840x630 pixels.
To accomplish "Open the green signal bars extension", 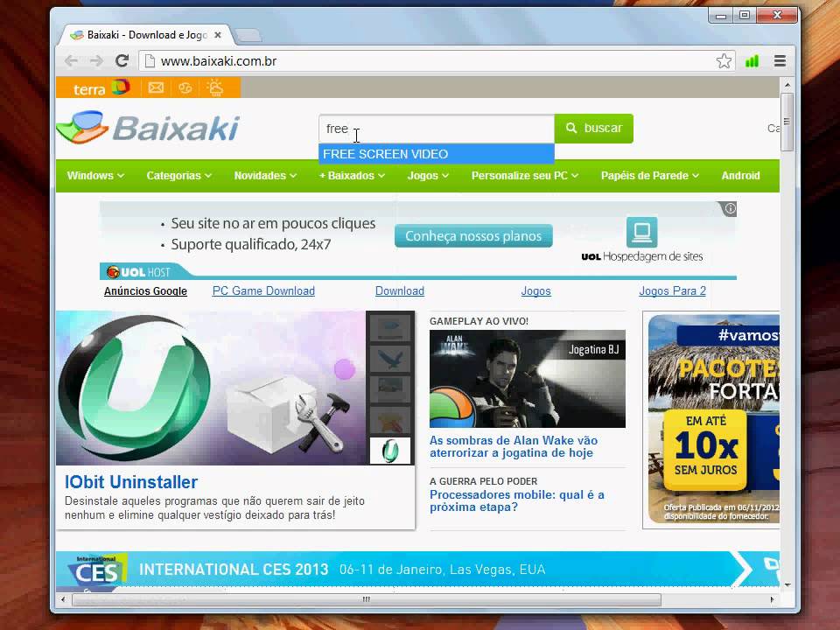I will (752, 61).
